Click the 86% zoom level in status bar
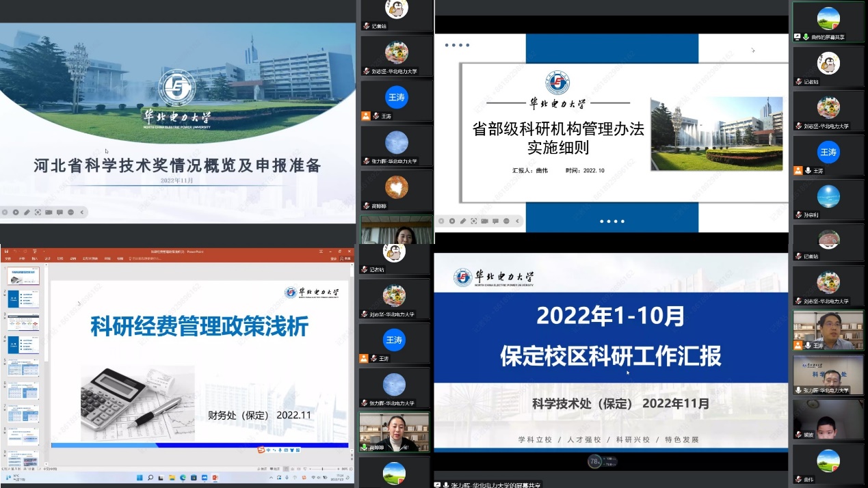The width and height of the screenshot is (868, 488). [345, 469]
